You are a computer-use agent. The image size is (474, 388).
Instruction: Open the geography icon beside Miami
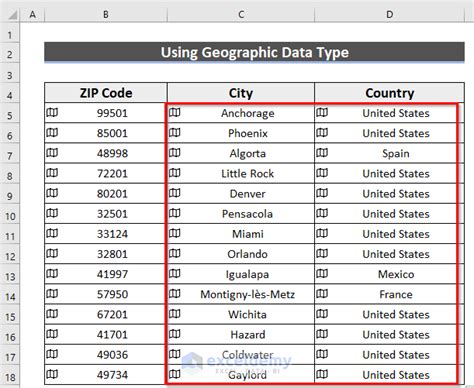[x=174, y=233]
